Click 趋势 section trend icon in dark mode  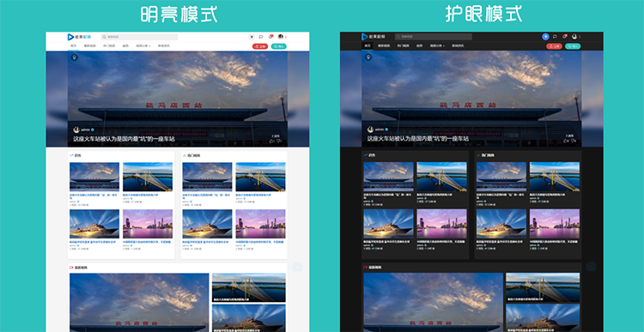point(366,155)
